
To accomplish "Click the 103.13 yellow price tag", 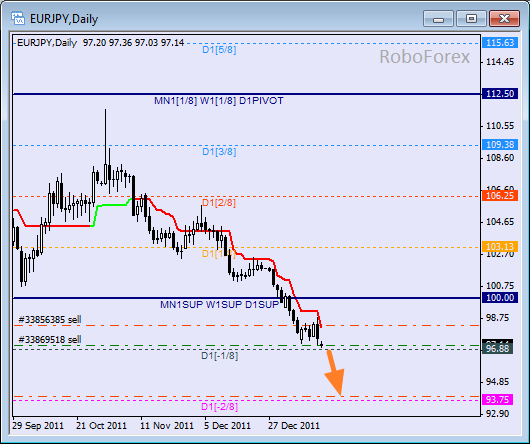I will click(500, 247).
